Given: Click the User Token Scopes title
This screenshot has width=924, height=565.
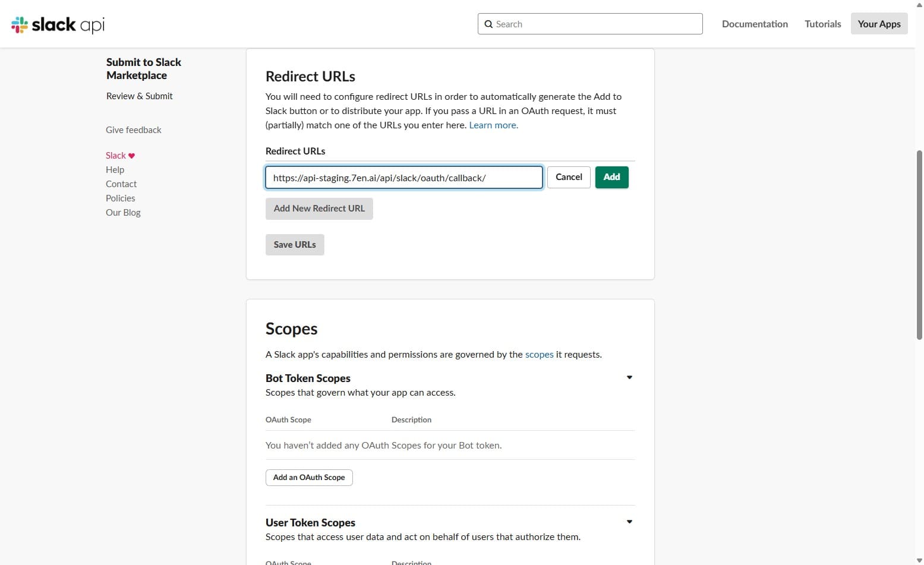Looking at the screenshot, I should (x=310, y=523).
